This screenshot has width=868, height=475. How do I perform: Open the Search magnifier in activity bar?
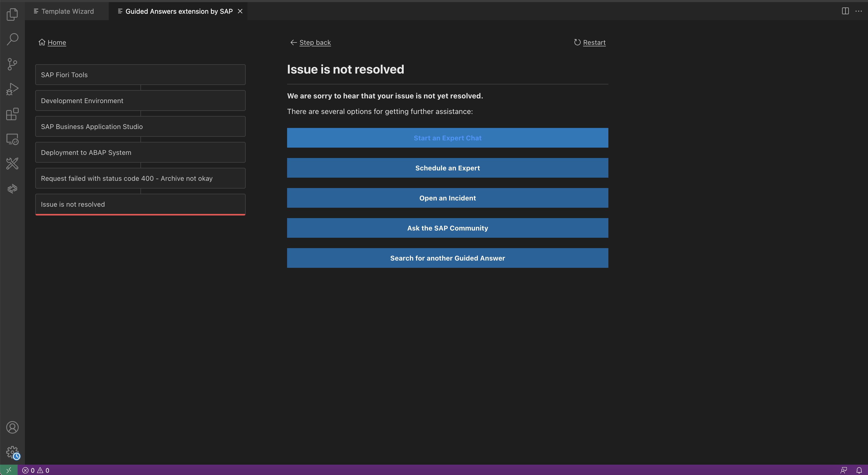coord(12,39)
